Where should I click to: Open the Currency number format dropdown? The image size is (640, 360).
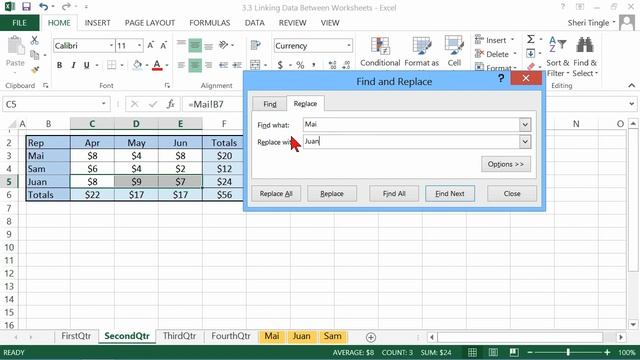349,45
